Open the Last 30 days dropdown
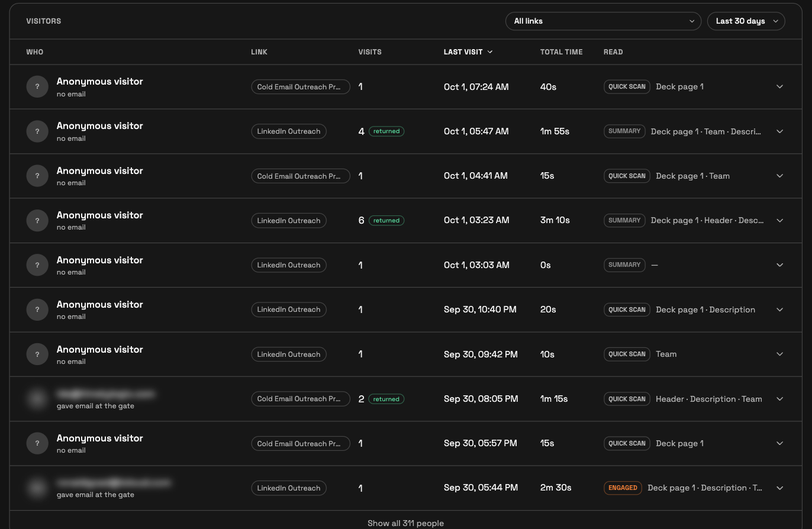This screenshot has width=812, height=529. [x=746, y=21]
